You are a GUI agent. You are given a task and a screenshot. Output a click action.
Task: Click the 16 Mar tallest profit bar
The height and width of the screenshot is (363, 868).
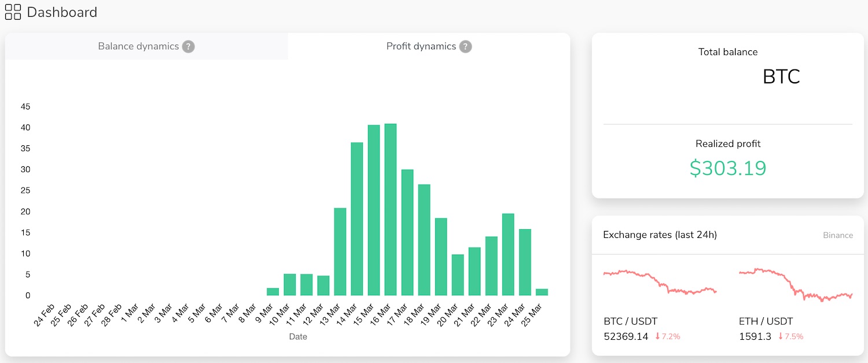[x=391, y=210]
